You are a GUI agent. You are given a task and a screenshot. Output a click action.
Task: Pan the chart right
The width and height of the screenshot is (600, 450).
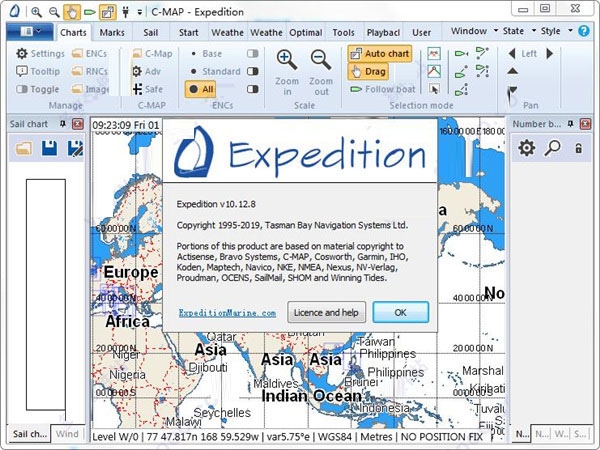(549, 54)
